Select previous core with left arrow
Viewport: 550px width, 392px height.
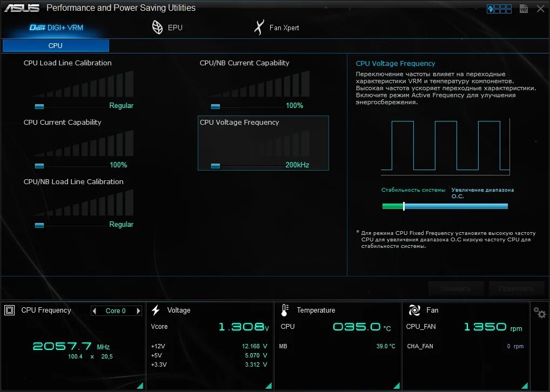click(x=94, y=310)
